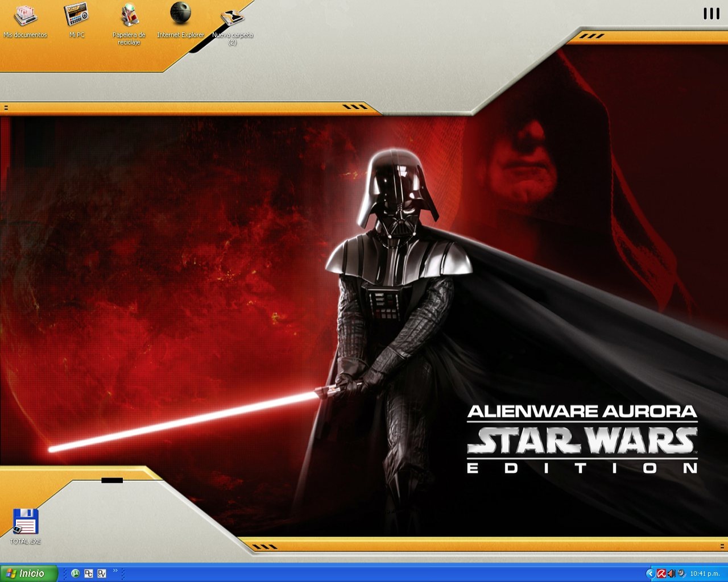Open the Avira antivirus tray icon
Screen dimensions: 728x582
pos(661,574)
